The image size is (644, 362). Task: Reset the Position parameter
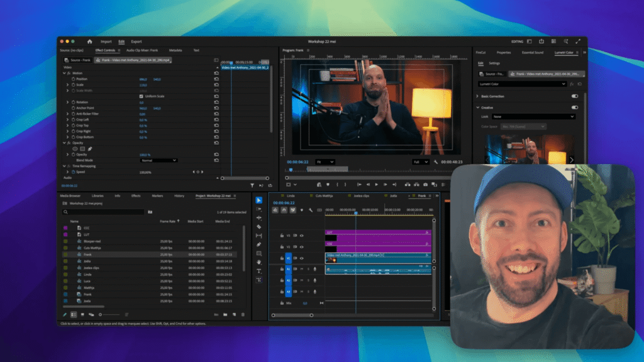point(216,79)
